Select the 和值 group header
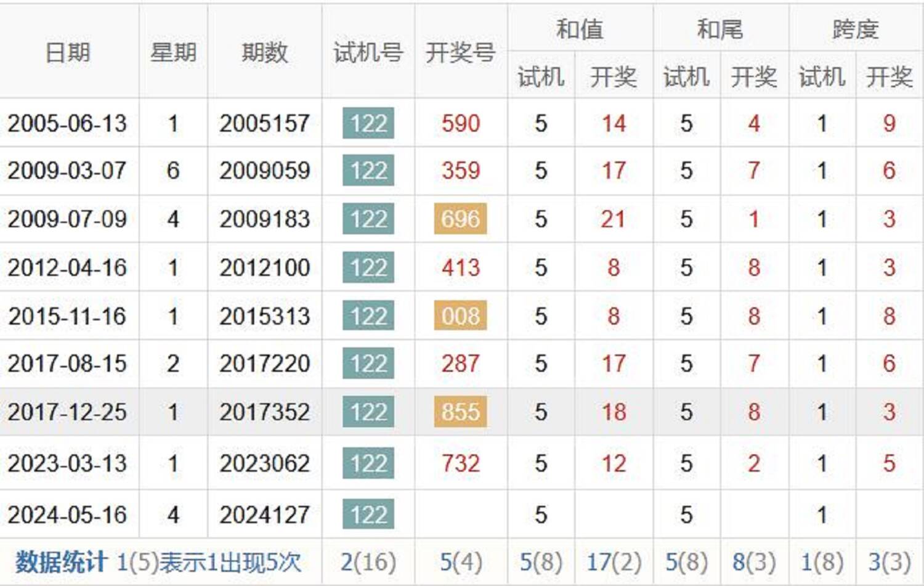The height and width of the screenshot is (586, 924). click(579, 29)
